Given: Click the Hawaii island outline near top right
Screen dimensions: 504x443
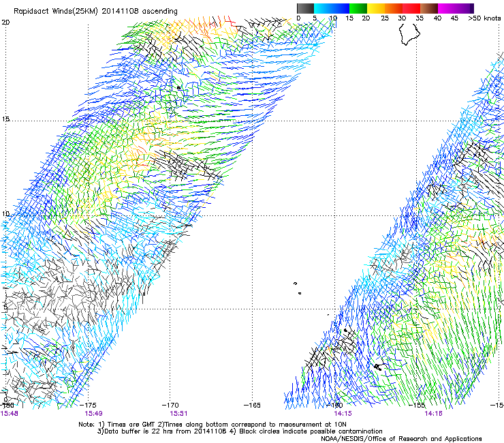Looking at the screenshot, I should pyautogui.click(x=409, y=34).
